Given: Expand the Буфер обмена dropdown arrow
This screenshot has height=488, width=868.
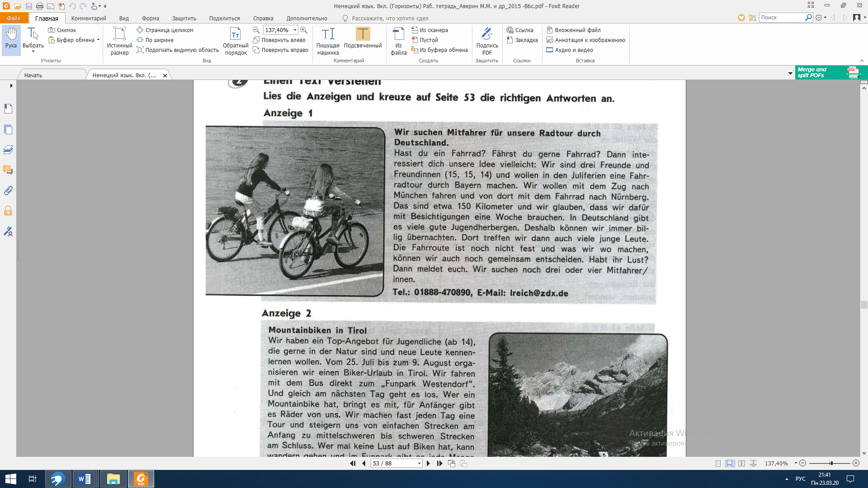Looking at the screenshot, I should (98, 40).
